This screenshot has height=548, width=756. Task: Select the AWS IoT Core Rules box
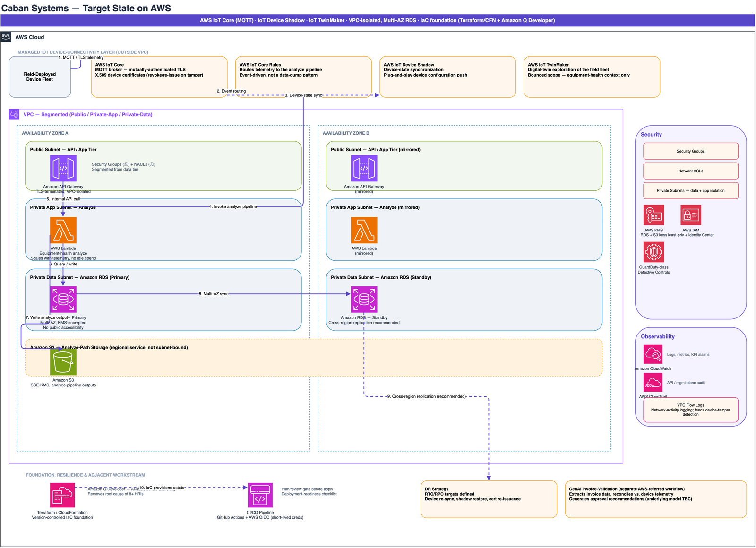point(303,77)
